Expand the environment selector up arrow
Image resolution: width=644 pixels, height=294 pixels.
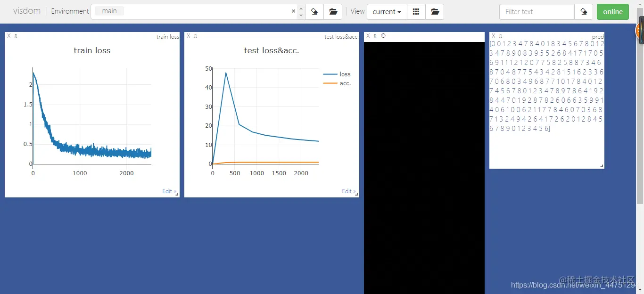[x=301, y=8]
